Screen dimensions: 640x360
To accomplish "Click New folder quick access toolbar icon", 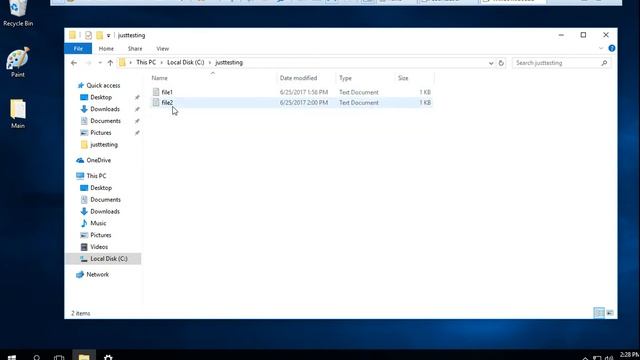I will coord(99,35).
